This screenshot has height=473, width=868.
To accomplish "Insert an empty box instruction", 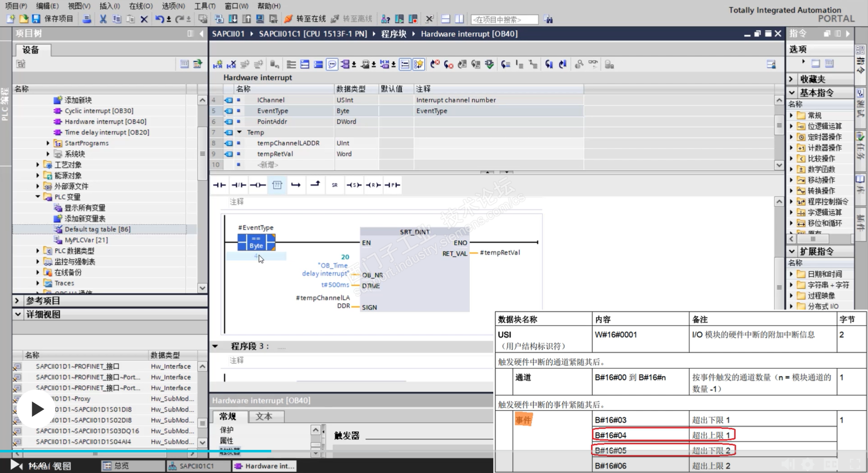I will pos(277,185).
